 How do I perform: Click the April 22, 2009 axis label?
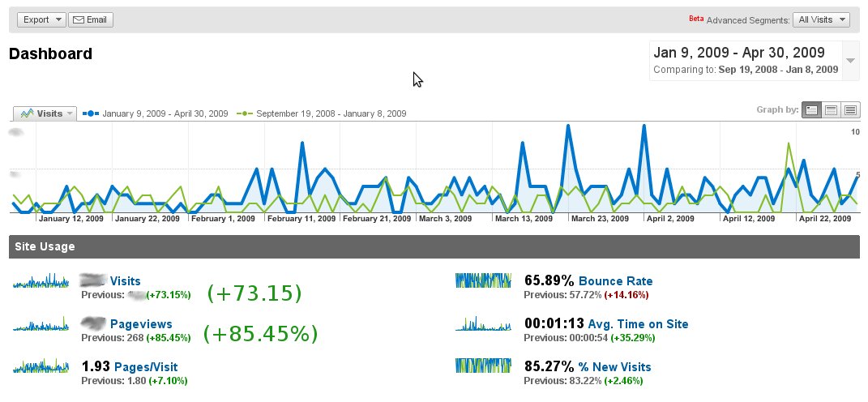coord(825,219)
